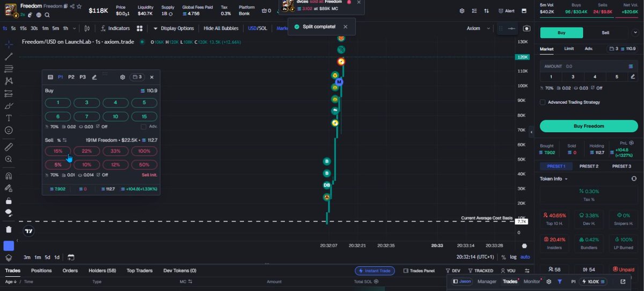This screenshot has height=291, width=644.
Task: Select the text annotation tool
Action: pos(9,118)
